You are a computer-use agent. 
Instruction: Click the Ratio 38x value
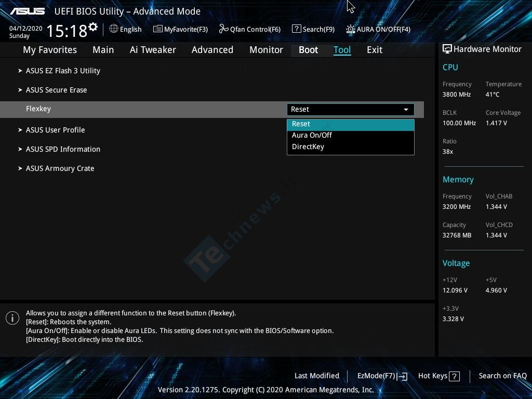(447, 152)
